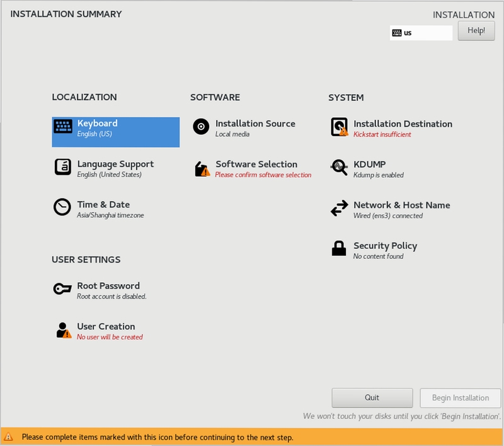Click the Language Support icon
This screenshot has height=446, width=504.
click(62, 167)
